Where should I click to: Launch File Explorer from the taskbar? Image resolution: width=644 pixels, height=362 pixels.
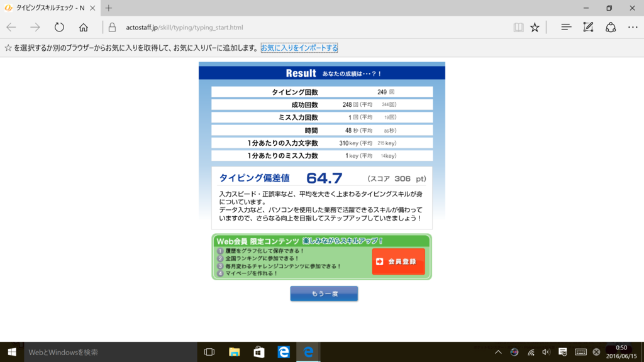tap(234, 353)
